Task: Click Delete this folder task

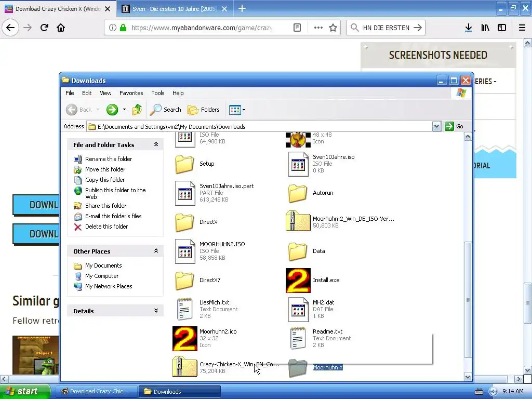Action: [107, 227]
